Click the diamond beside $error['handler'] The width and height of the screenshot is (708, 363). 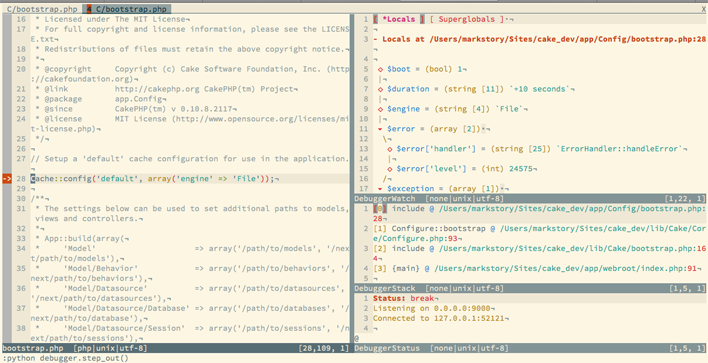tap(390, 149)
